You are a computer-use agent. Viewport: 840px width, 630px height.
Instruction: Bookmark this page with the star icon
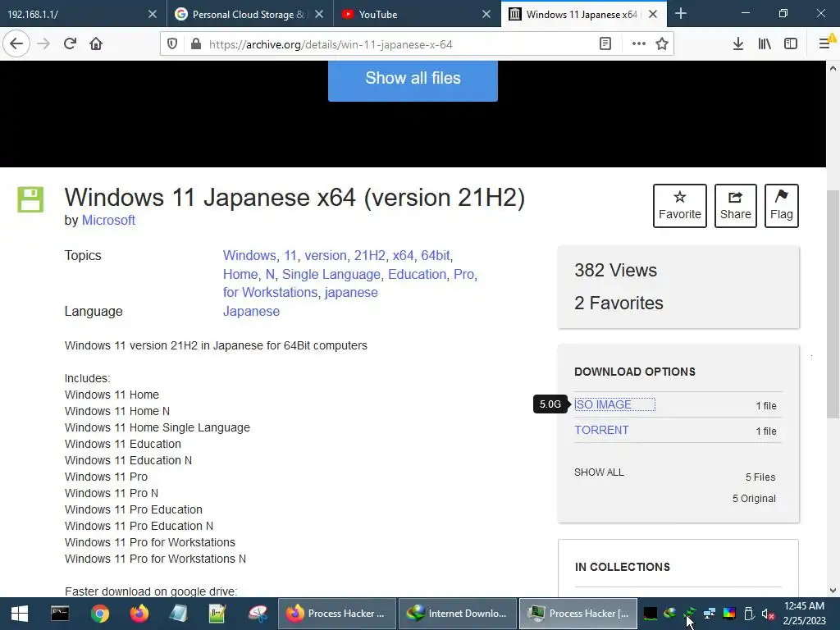click(x=662, y=44)
